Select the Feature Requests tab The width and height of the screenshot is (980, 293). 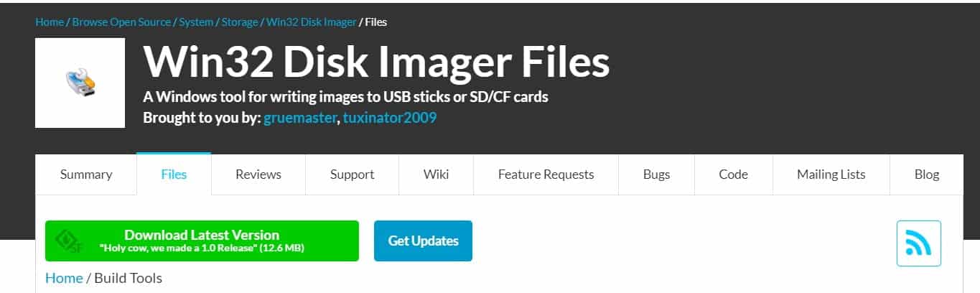click(x=546, y=175)
